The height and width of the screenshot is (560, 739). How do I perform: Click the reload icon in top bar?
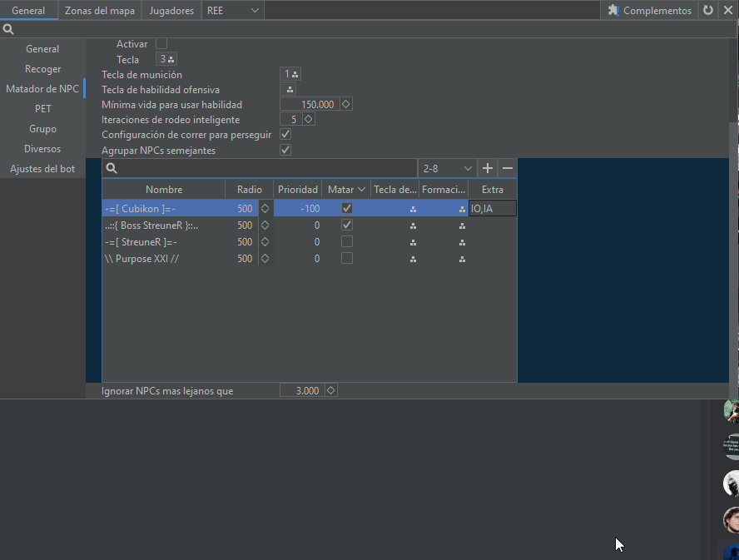click(708, 11)
